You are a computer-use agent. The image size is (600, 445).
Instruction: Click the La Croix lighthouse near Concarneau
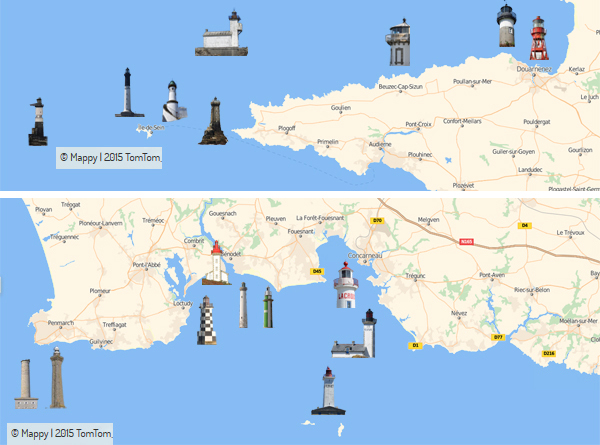tap(346, 285)
